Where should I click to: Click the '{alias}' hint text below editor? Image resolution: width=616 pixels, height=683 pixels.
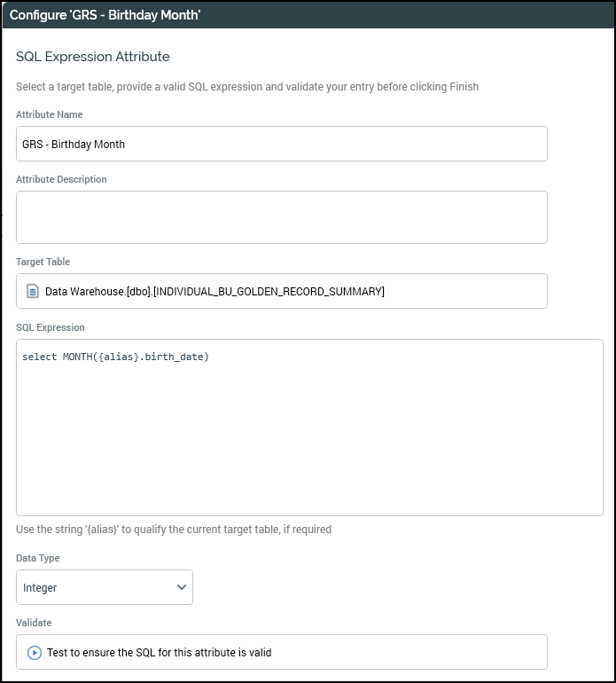(174, 530)
